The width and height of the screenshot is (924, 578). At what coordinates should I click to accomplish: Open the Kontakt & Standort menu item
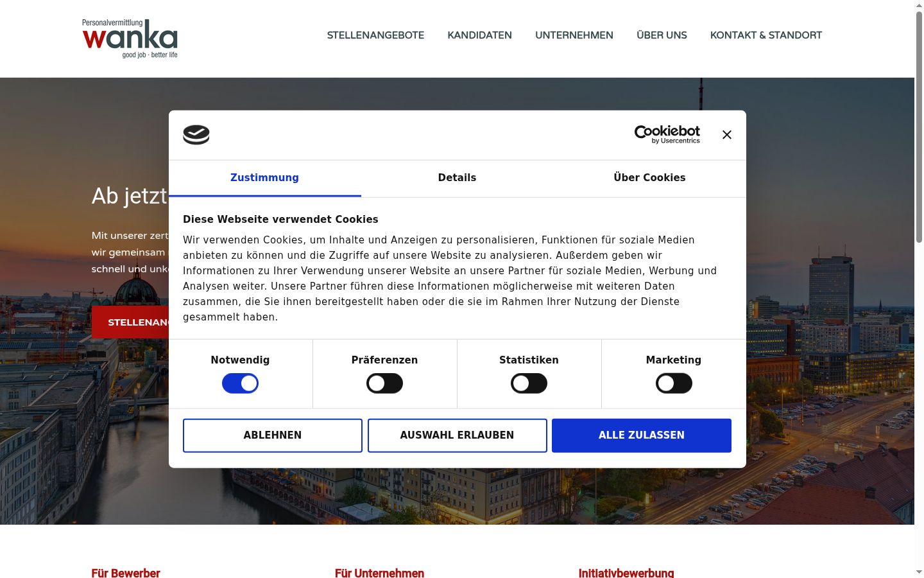click(766, 35)
